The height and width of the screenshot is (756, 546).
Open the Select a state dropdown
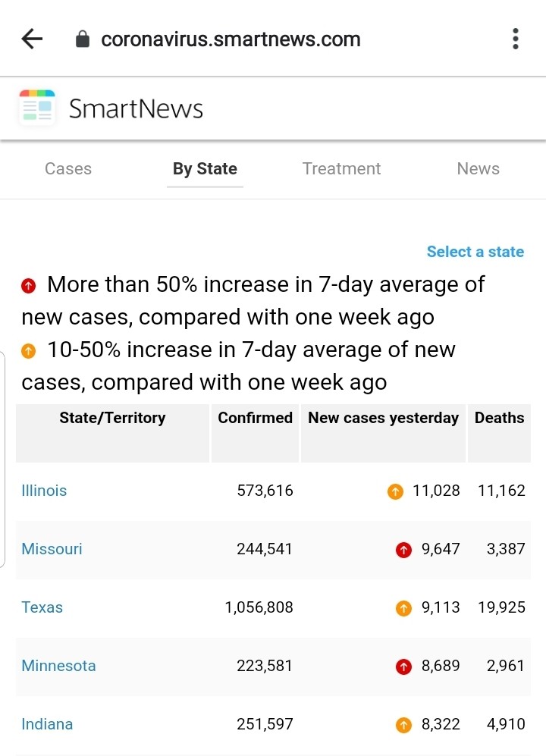[475, 252]
